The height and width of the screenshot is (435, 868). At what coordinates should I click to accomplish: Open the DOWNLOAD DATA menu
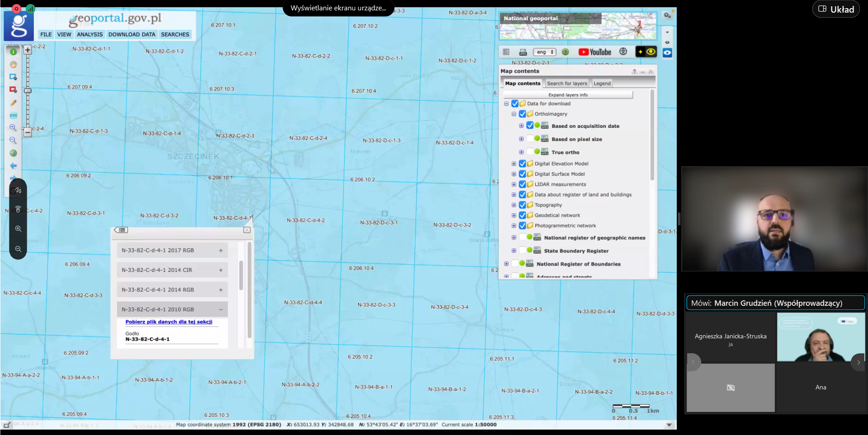[132, 34]
